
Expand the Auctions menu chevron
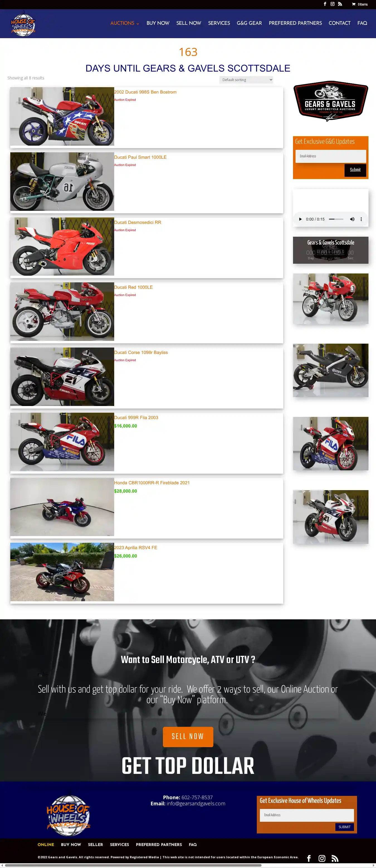138,24
